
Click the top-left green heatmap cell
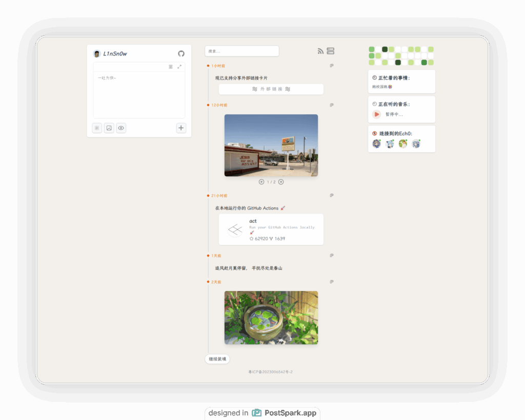pos(372,49)
